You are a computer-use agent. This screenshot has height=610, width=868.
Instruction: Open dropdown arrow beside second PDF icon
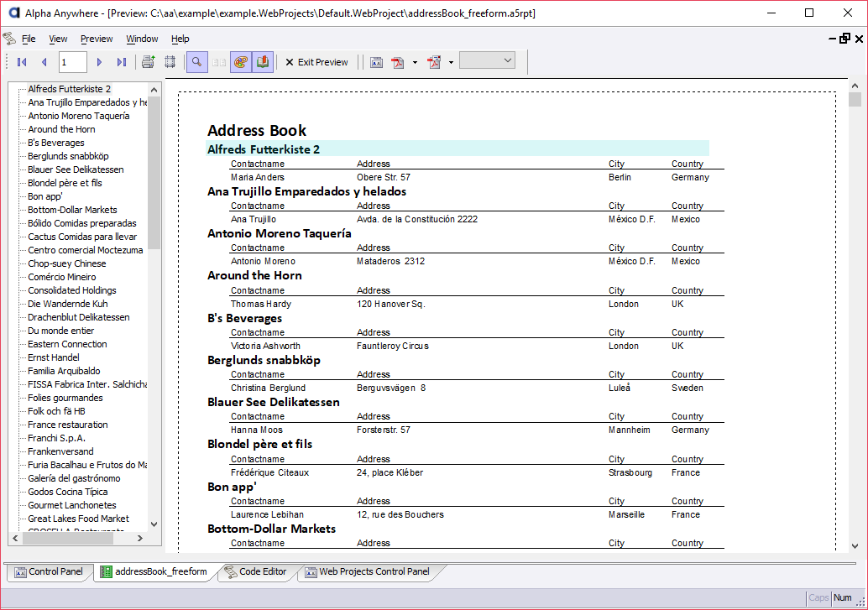451,63
